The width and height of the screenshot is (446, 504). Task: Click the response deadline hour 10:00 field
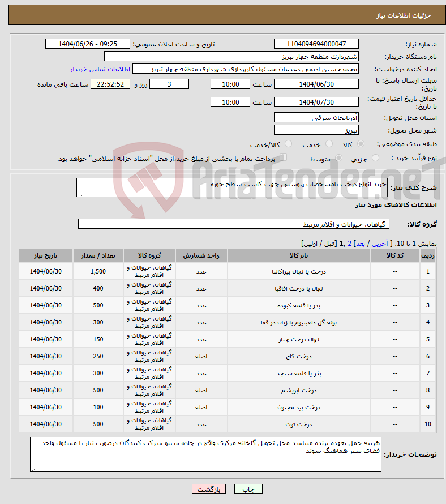230,84
